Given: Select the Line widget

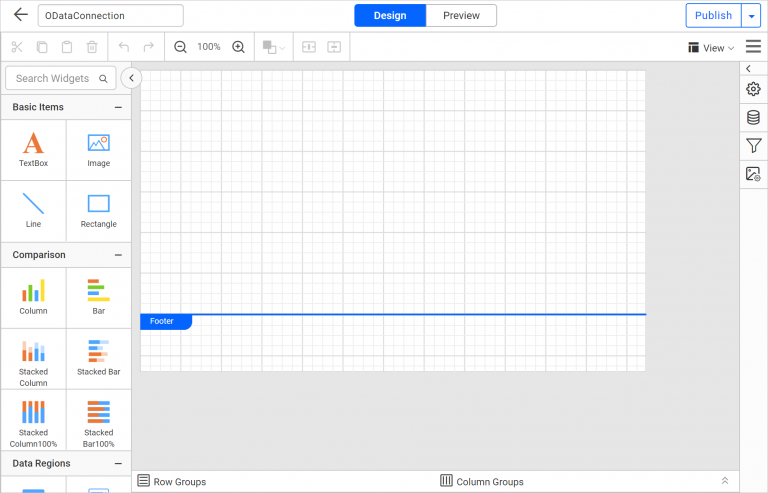Looking at the screenshot, I should point(33,211).
